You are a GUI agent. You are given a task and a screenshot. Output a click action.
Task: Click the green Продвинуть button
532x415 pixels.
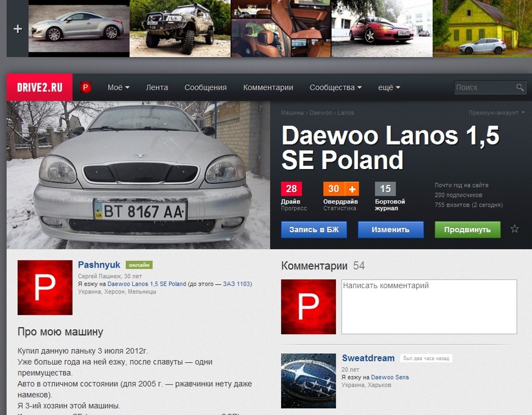pyautogui.click(x=467, y=230)
